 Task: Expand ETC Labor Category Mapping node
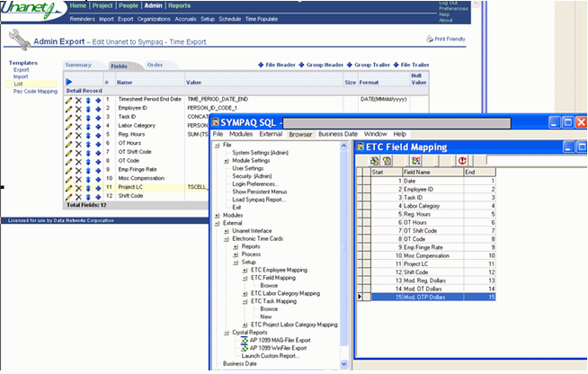click(x=245, y=294)
